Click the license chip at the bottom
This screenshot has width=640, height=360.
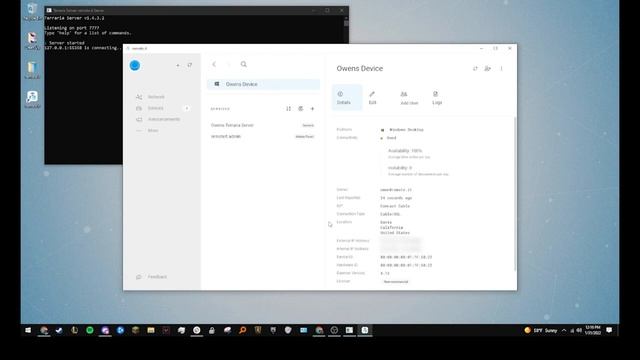396,282
